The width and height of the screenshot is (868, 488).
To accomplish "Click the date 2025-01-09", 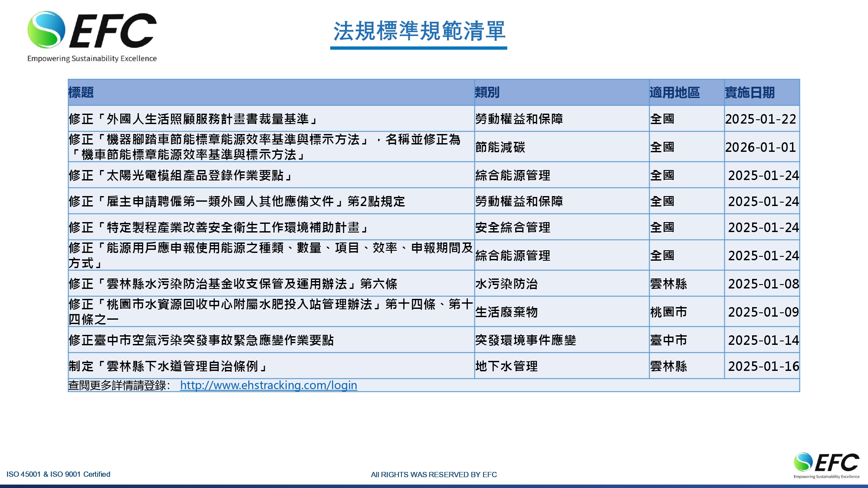I will 763,312.
